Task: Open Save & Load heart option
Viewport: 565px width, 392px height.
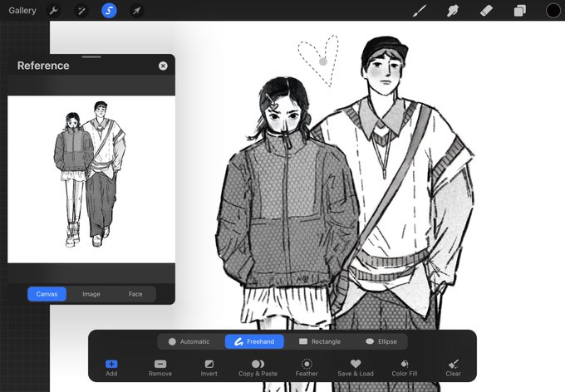Action: pos(356,368)
